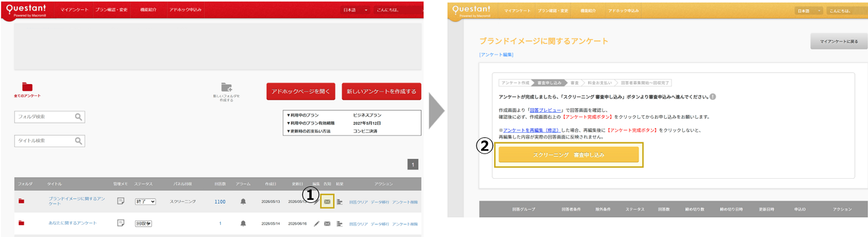The height and width of the screenshot is (237, 868).
Task: Click folder icon of ブランドイメージに関するアンケート row
Action: coord(22,201)
